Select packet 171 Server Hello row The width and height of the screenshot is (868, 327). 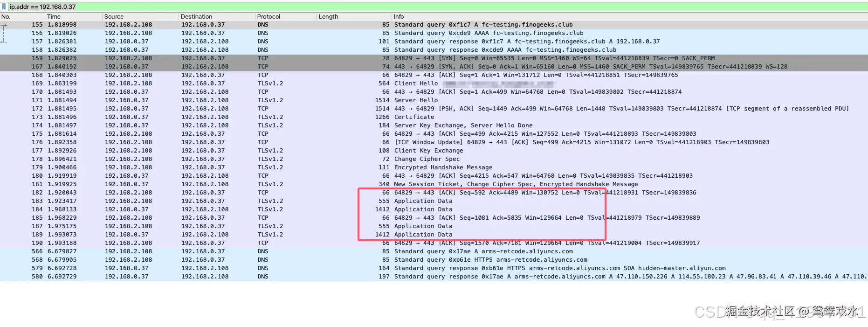pos(434,100)
